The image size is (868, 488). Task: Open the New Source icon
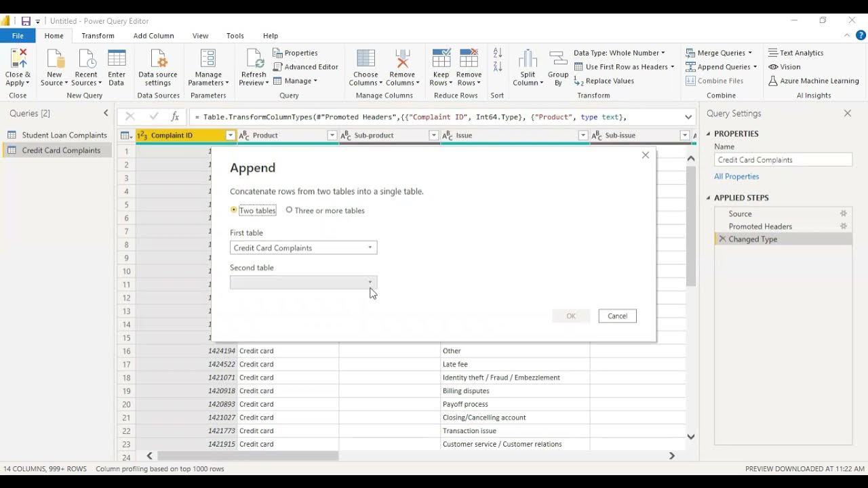click(54, 59)
